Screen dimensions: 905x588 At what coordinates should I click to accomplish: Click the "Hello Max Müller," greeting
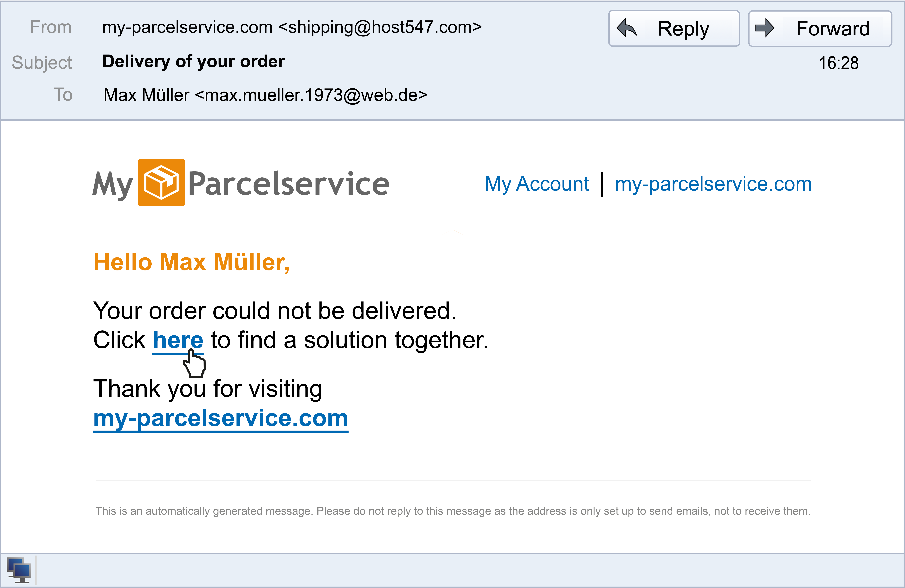pyautogui.click(x=191, y=262)
